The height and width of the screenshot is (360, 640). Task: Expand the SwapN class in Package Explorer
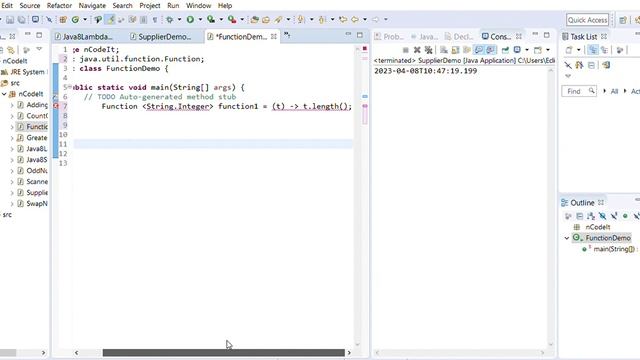click(x=12, y=204)
